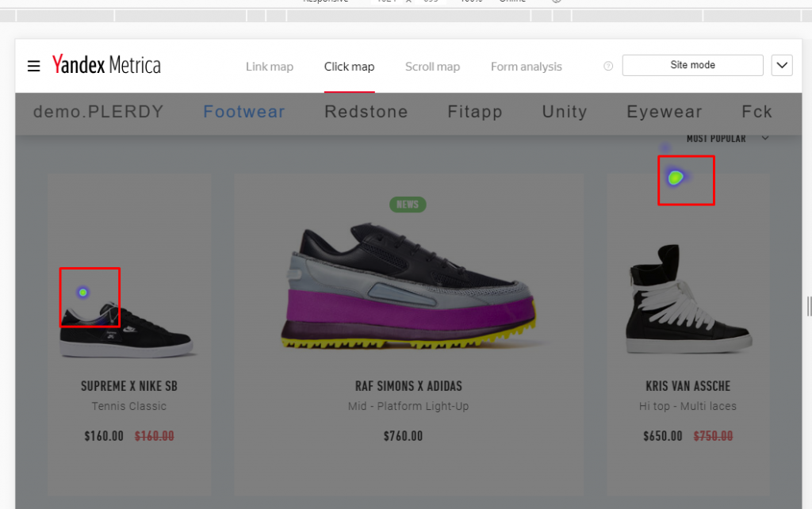Open the Redstone menu item
The width and height of the screenshot is (812, 509).
[x=366, y=112]
